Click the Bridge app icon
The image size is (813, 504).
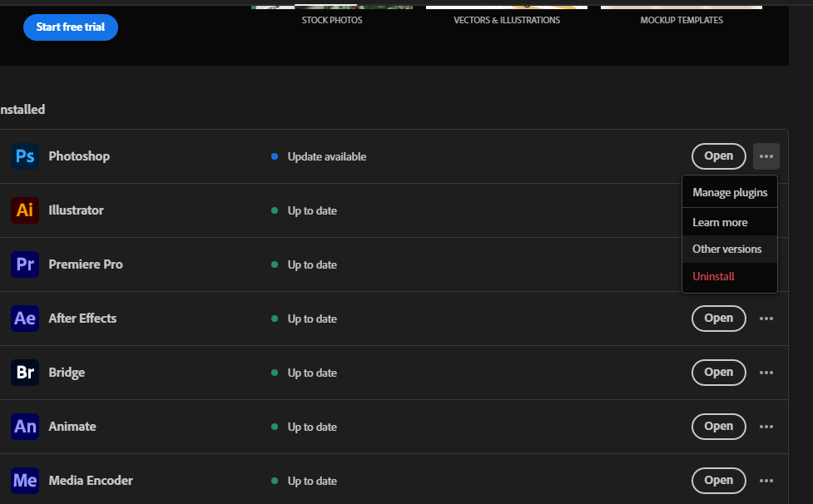25,373
